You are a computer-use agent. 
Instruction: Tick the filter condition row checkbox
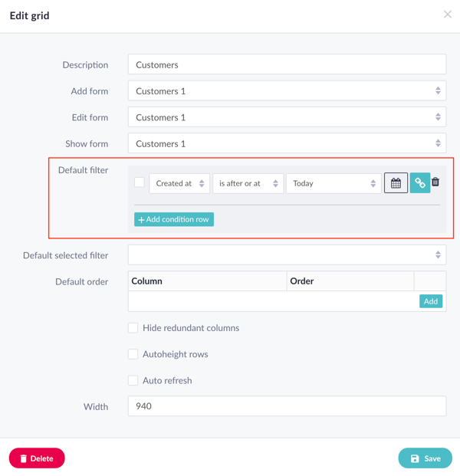[140, 182]
